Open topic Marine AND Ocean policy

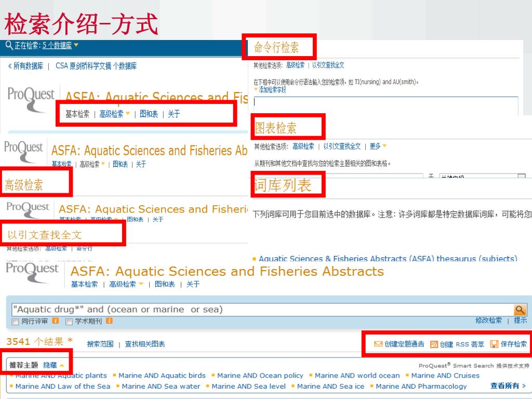click(260, 376)
